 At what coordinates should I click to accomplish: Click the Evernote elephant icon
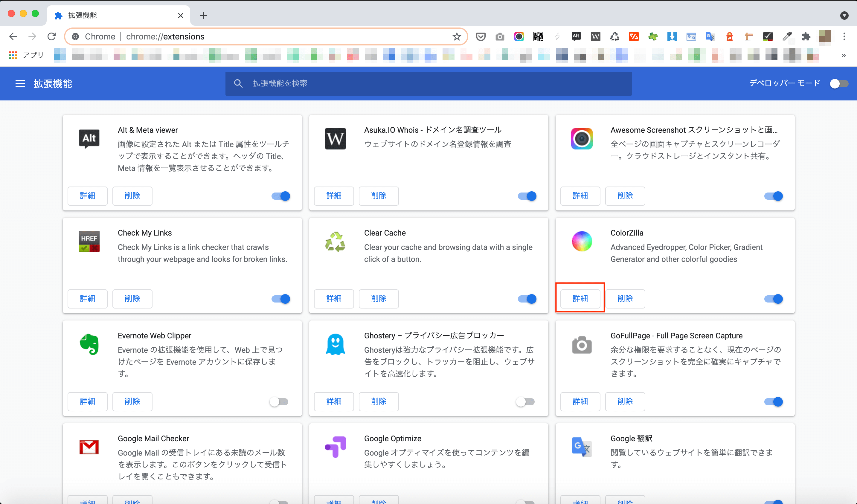89,344
